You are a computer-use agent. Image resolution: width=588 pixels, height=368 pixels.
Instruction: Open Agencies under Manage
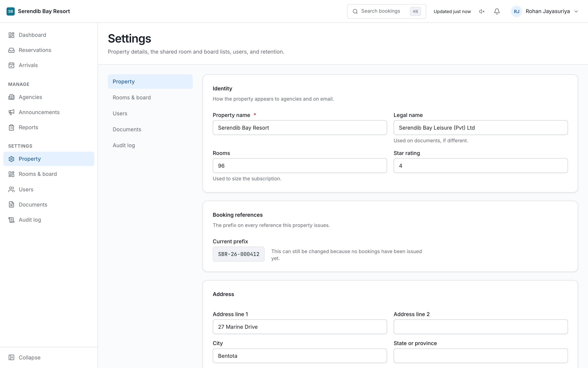[49, 97]
